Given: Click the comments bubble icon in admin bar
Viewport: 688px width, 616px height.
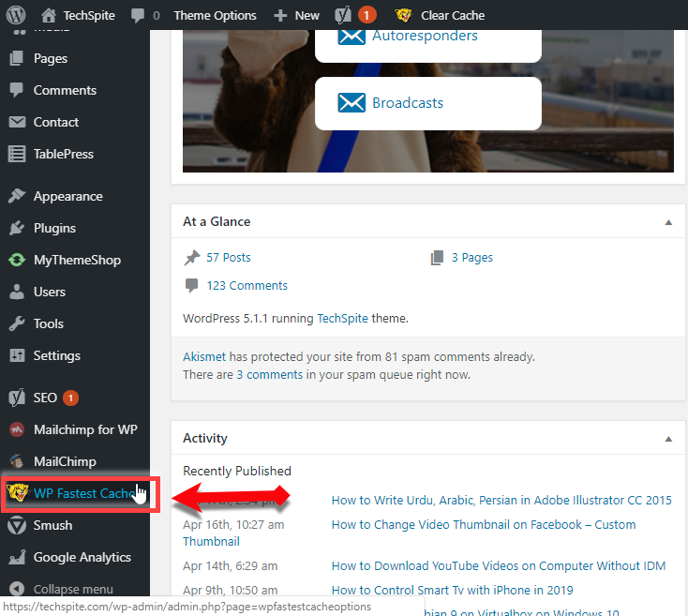Looking at the screenshot, I should point(139,15).
